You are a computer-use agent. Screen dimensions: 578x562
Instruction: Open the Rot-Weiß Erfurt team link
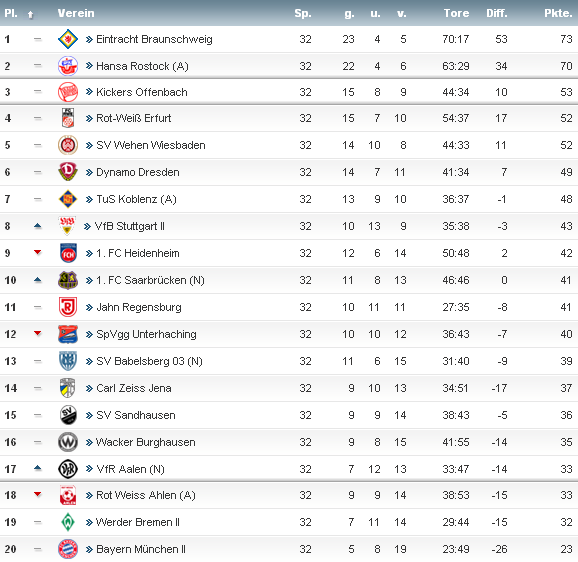[133, 118]
